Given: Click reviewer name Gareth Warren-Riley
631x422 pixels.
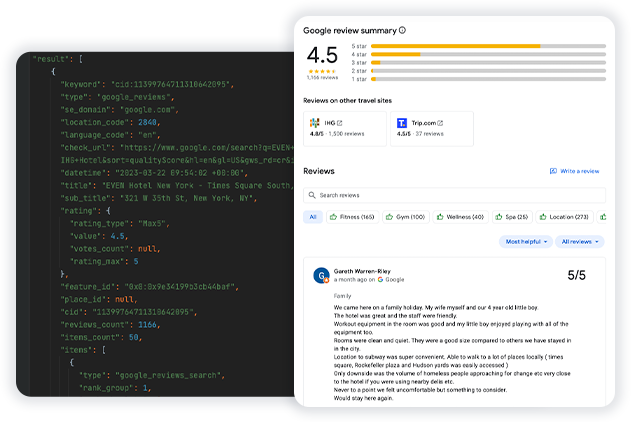Looking at the screenshot, I should tap(362, 271).
